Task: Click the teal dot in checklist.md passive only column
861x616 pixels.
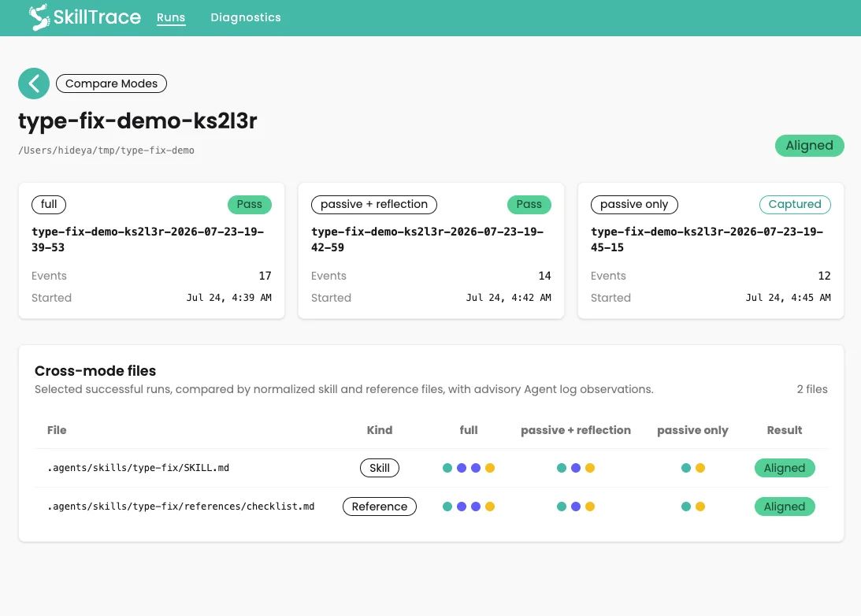Action: 686,507
